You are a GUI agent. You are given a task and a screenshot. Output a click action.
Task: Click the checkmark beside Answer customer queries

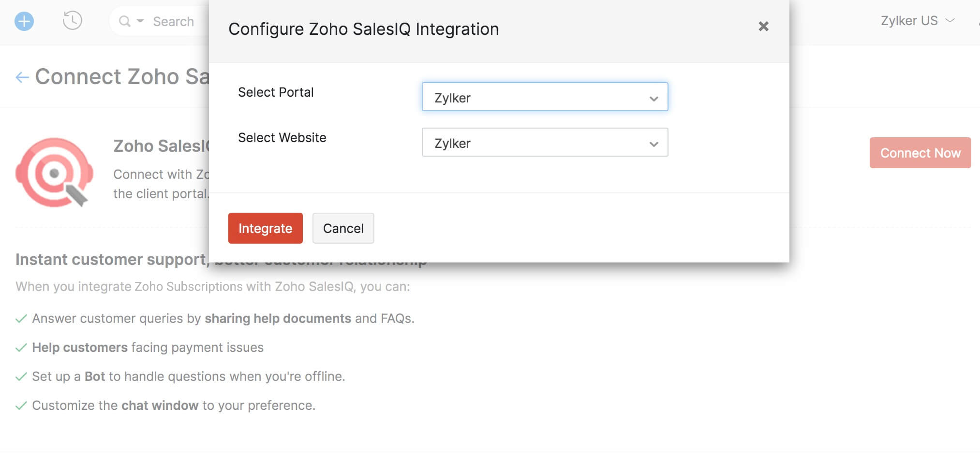[20, 319]
